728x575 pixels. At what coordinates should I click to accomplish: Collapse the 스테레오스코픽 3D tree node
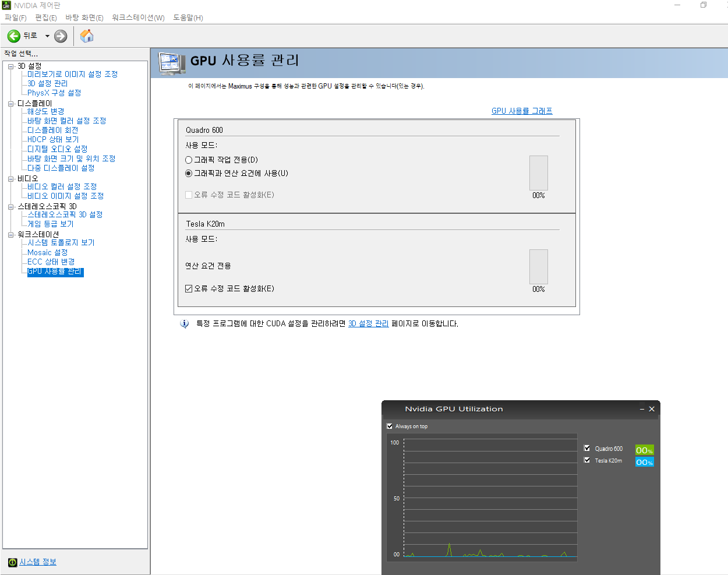point(11,207)
